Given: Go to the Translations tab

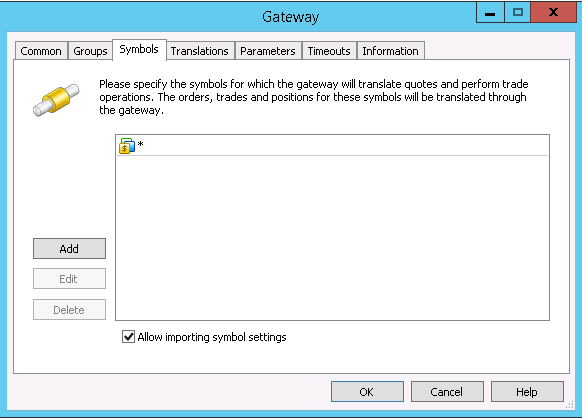Looking at the screenshot, I should coord(200,51).
